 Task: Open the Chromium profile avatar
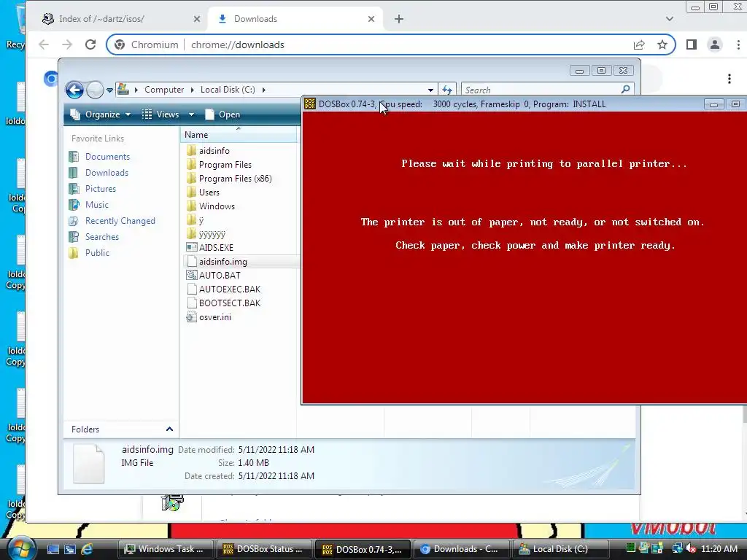coord(715,44)
